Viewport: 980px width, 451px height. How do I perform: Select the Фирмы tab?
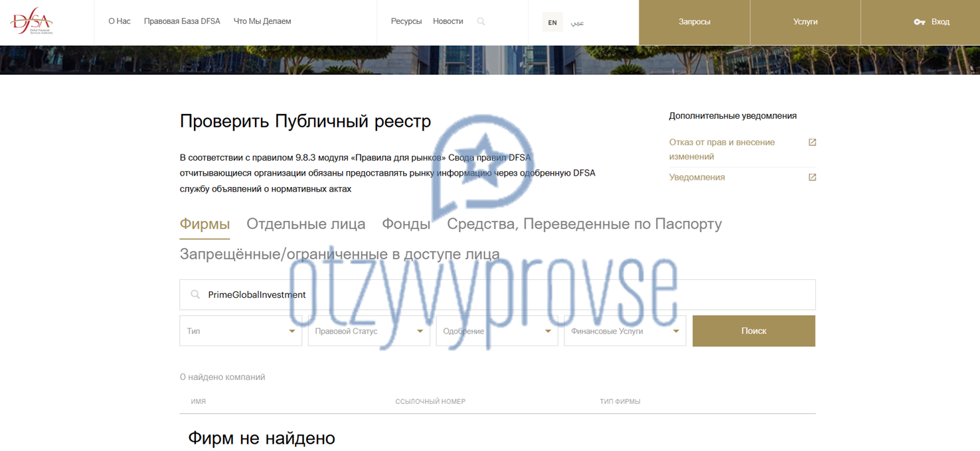click(x=204, y=224)
